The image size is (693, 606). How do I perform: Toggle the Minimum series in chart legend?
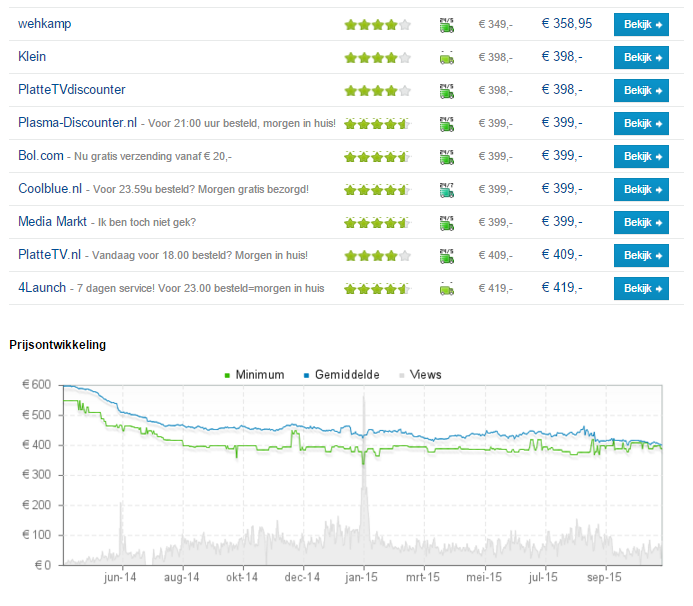pos(255,375)
